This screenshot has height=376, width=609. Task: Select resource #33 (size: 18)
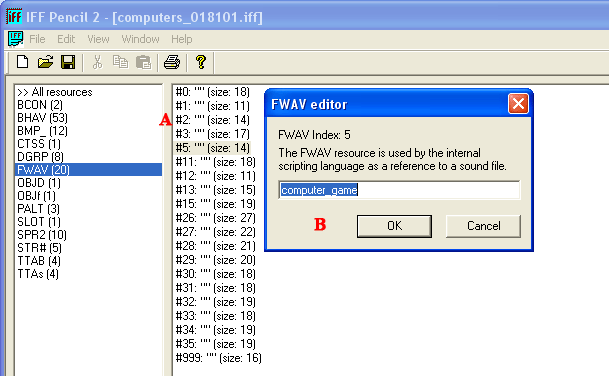[x=216, y=316]
